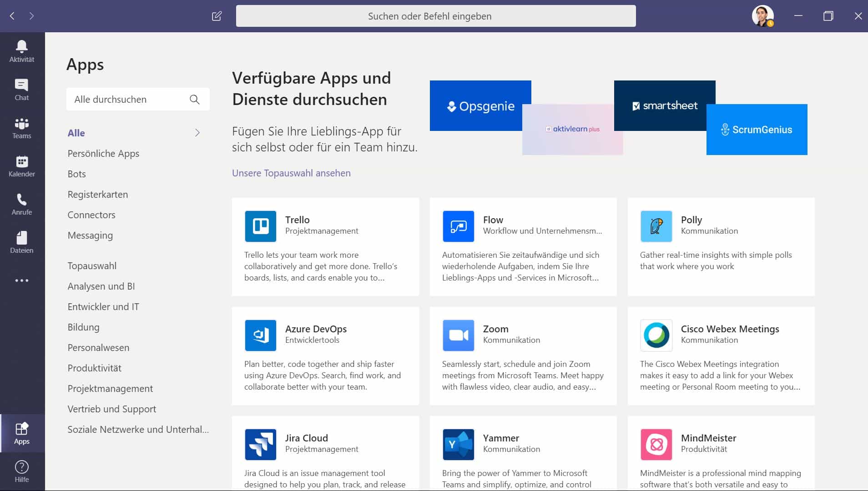Screen dimensions: 868x491
Task: Open the Azure DevOps title text
Action: (x=316, y=329)
